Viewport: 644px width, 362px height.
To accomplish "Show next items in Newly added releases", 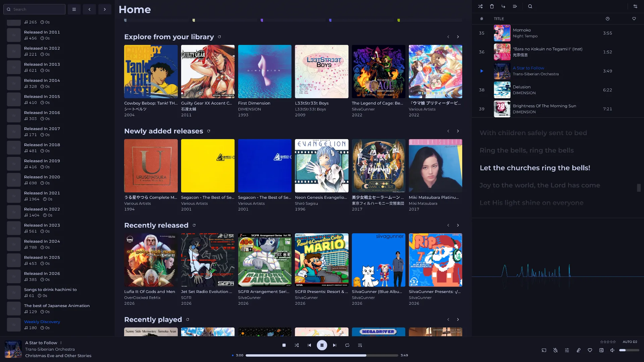I will coord(458,131).
